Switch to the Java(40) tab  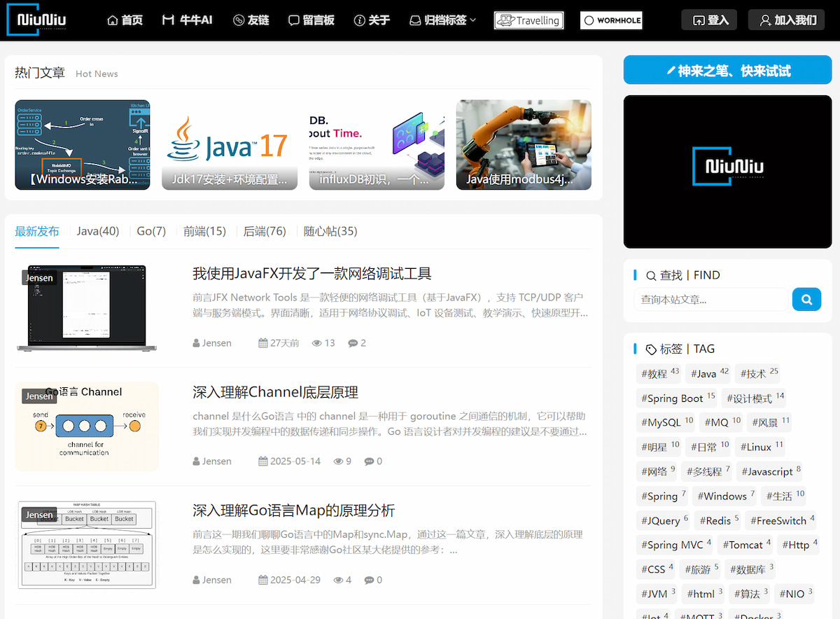(x=98, y=231)
